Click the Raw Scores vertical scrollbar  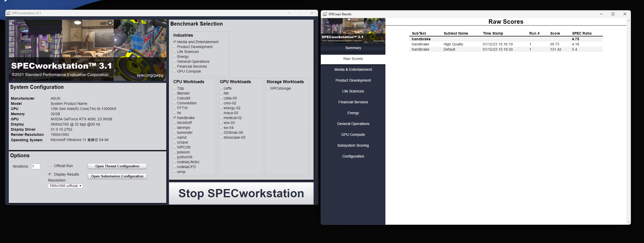click(629, 121)
